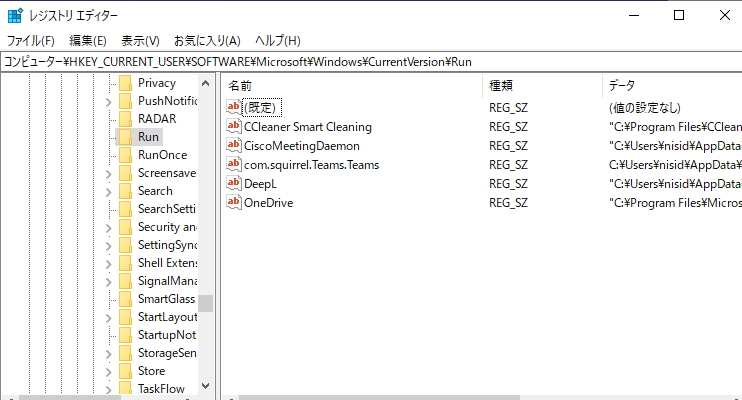742x400 pixels.
Task: Sort values by the 種類 column header
Action: tap(543, 86)
